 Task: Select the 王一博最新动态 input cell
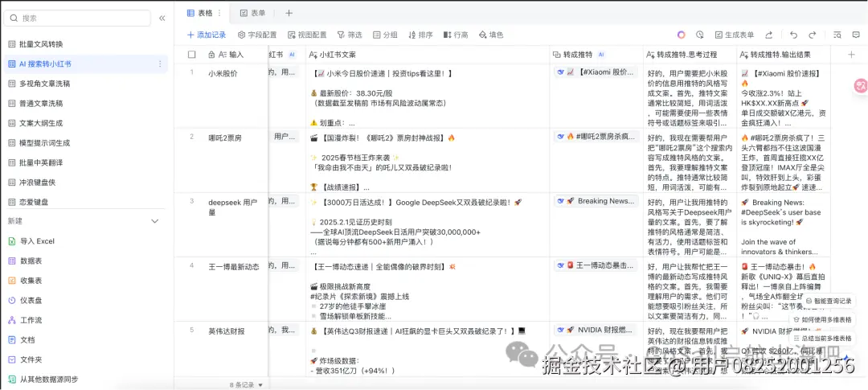[235, 289]
